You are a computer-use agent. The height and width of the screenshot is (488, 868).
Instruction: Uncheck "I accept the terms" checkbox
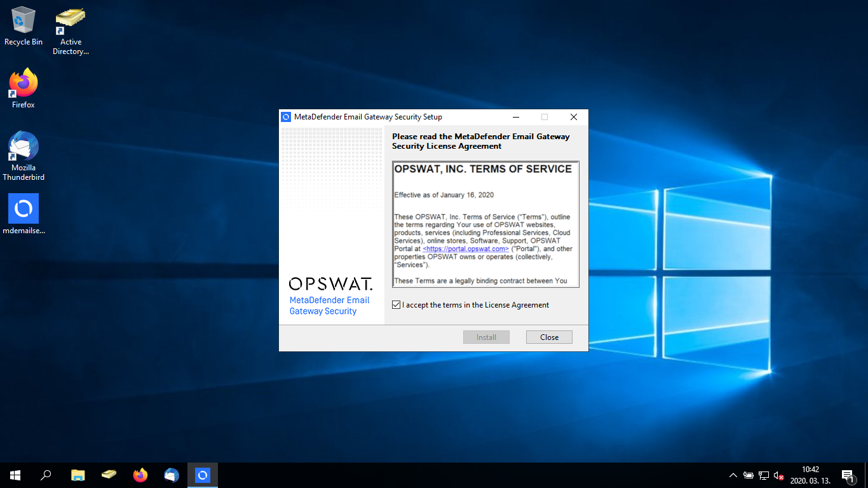pyautogui.click(x=397, y=305)
